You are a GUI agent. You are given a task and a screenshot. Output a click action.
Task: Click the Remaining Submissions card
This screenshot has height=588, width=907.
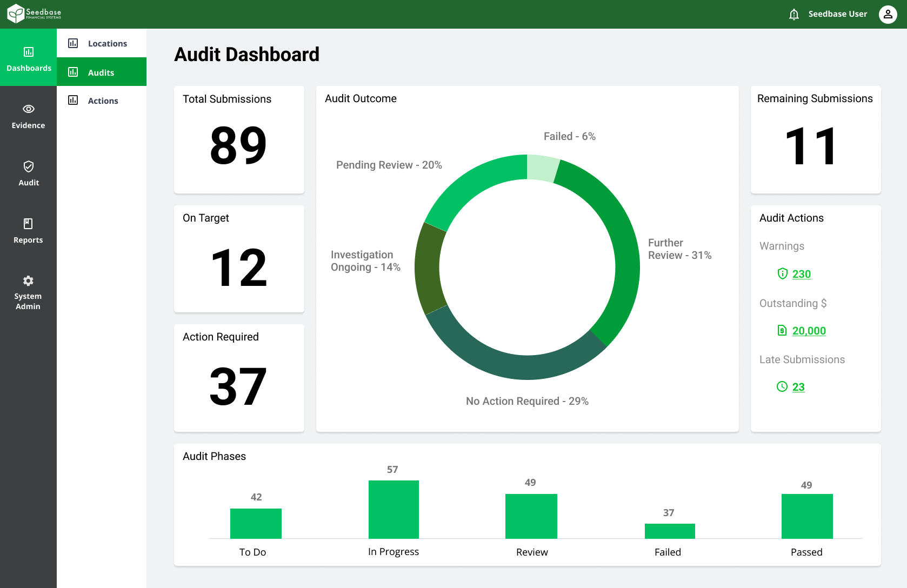[x=815, y=139]
